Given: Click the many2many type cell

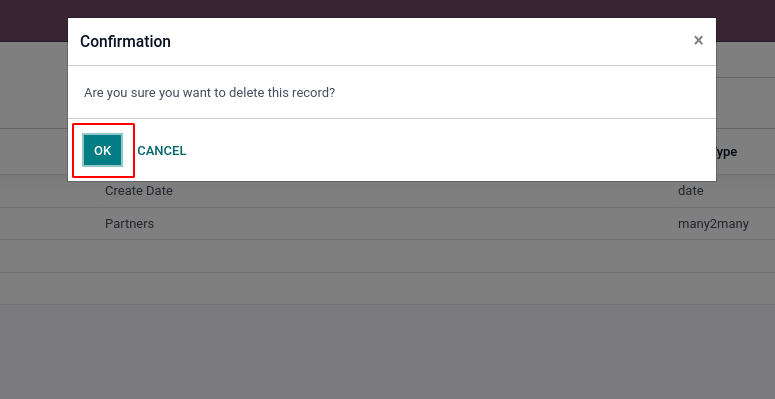Looking at the screenshot, I should (x=713, y=224).
